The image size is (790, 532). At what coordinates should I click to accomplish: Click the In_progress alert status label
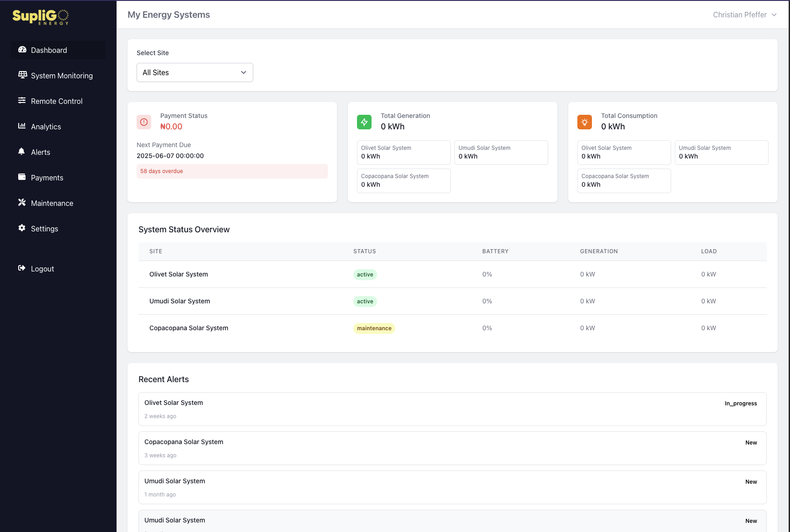741,404
